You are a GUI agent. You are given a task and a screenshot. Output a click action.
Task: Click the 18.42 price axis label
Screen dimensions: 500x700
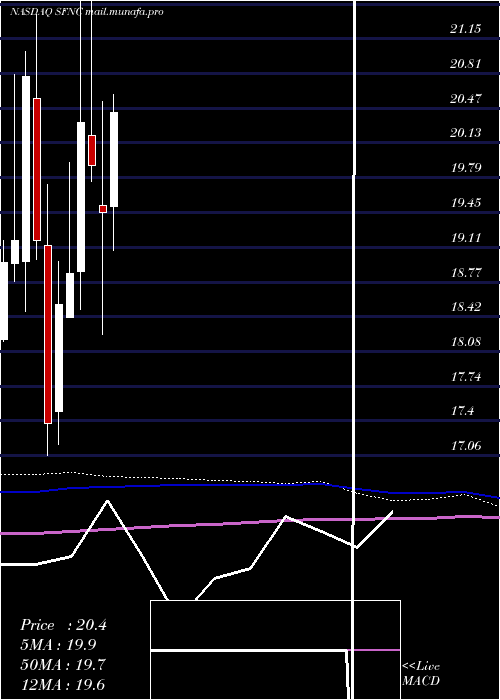click(466, 307)
